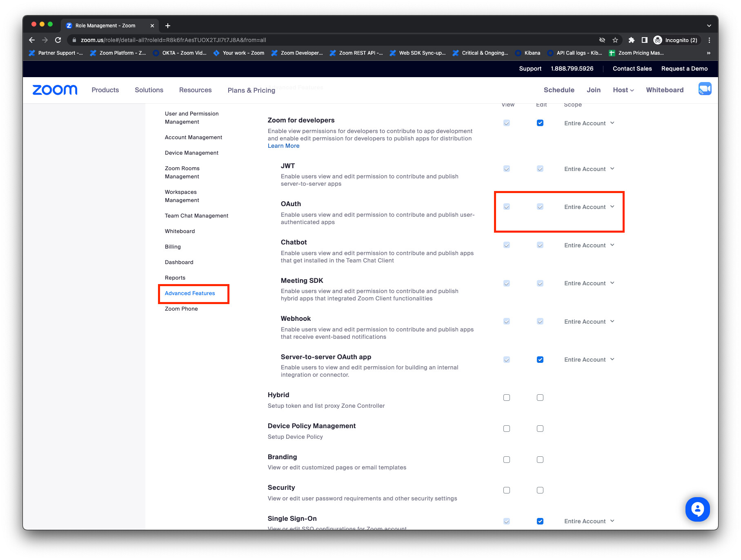Open the browser extensions puzzle icon

631,40
